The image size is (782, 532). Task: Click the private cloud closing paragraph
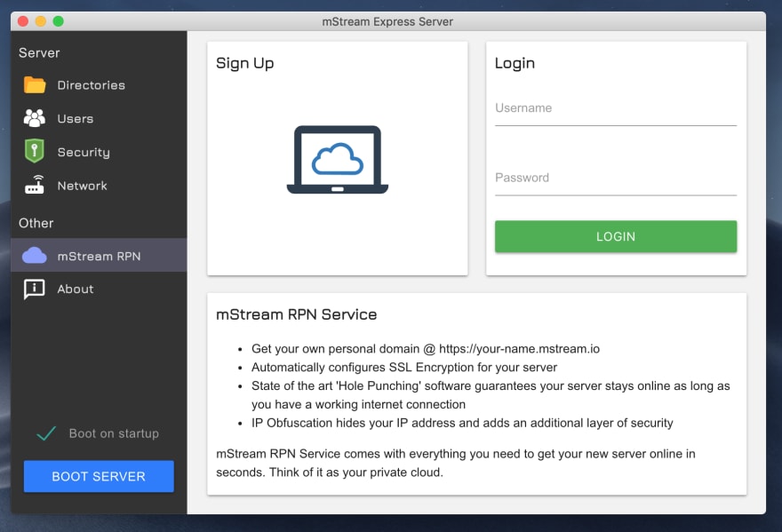455,463
